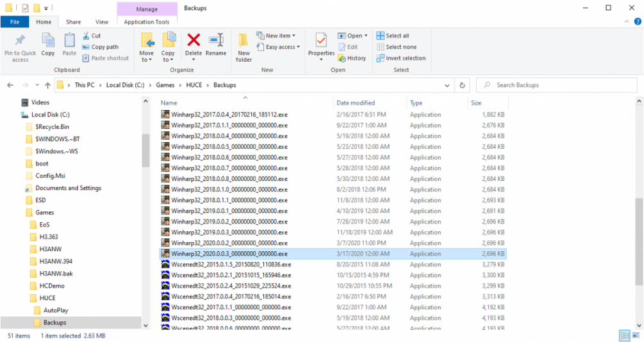
Task: Click the New folder icon
Action: point(243,40)
